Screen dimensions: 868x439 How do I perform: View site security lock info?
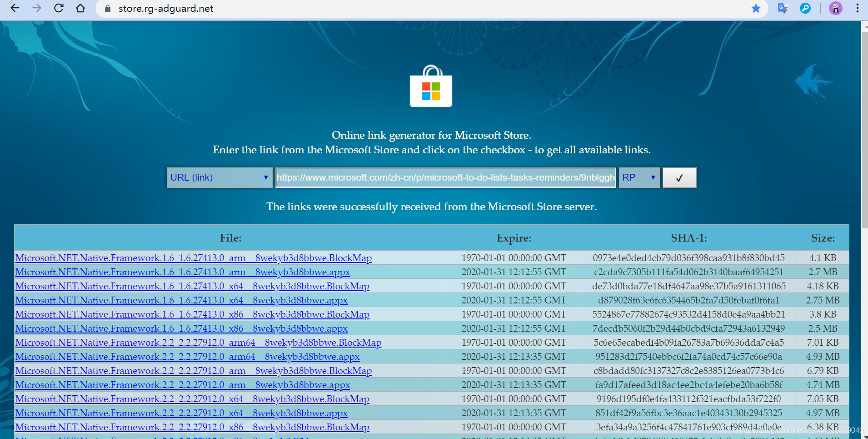pyautogui.click(x=108, y=9)
